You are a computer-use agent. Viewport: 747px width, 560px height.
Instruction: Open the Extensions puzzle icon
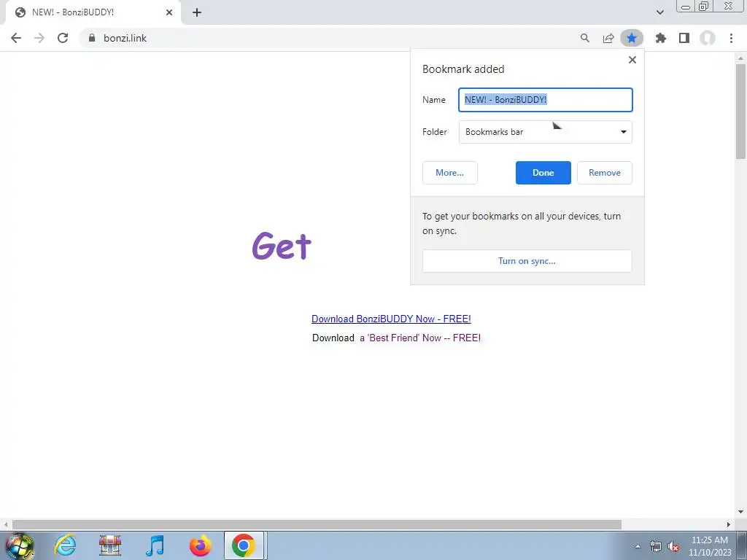click(661, 38)
